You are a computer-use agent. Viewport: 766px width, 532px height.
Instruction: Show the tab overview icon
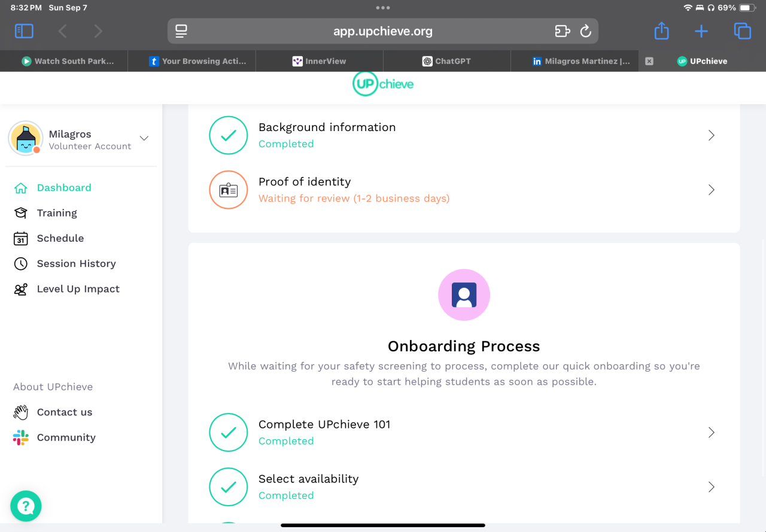pos(742,31)
